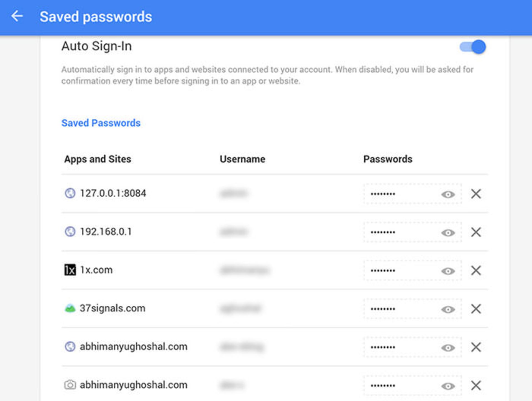This screenshot has height=401, width=532.
Task: Click the globe icon beside 127.0.0.1:8084
Action: click(x=70, y=193)
